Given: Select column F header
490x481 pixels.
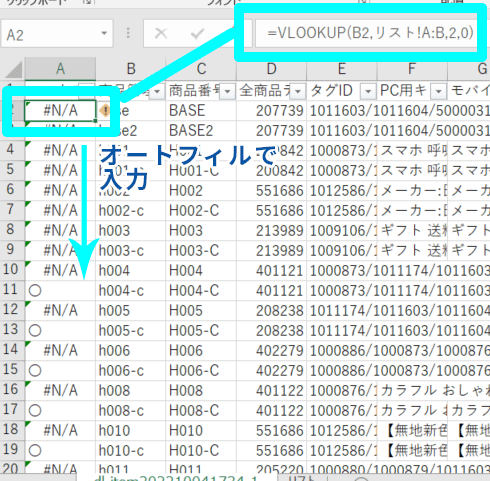Looking at the screenshot, I should pyautogui.click(x=412, y=69).
